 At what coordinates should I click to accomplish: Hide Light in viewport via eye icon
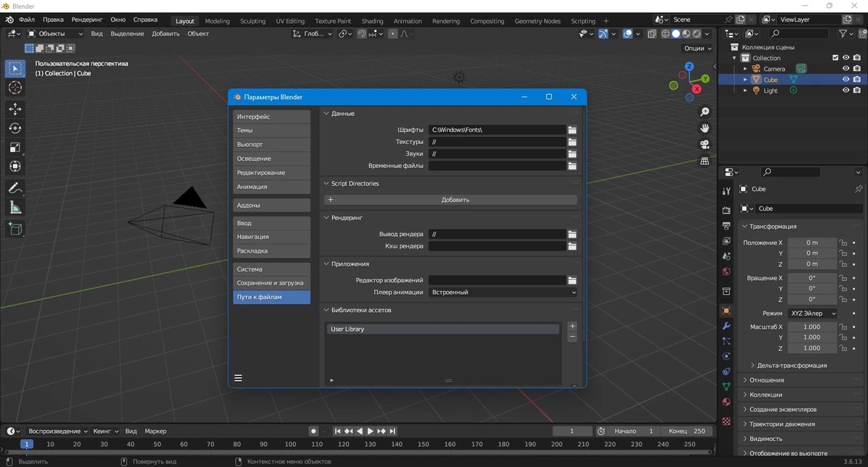[846, 91]
